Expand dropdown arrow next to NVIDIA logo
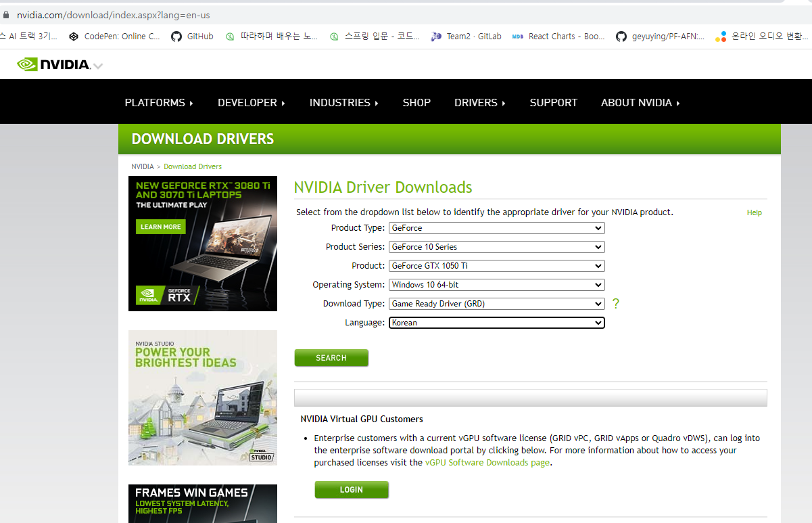 click(98, 66)
